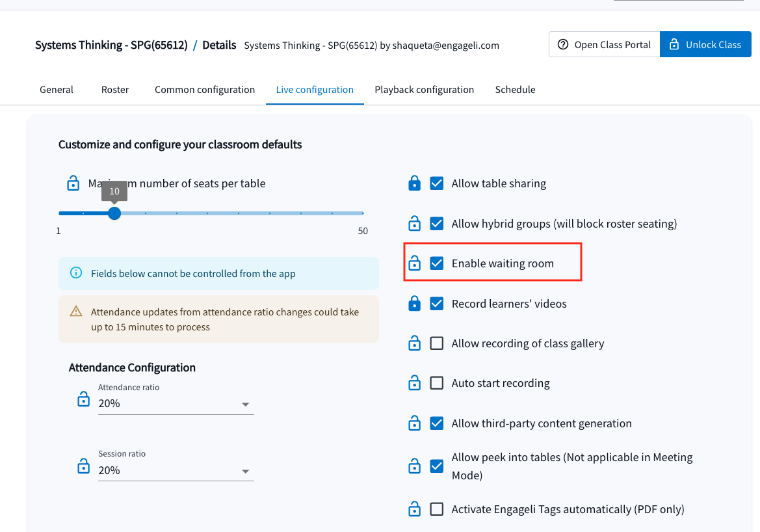Click seats per table slider handle

(x=114, y=213)
